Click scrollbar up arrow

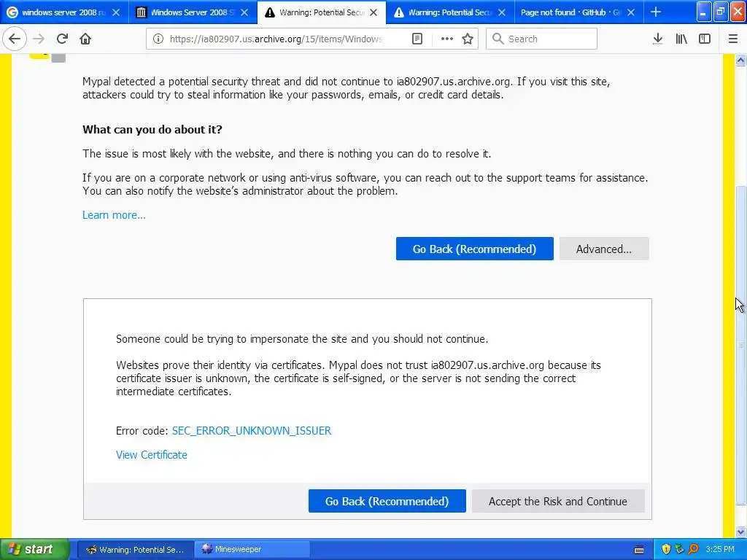pos(741,61)
